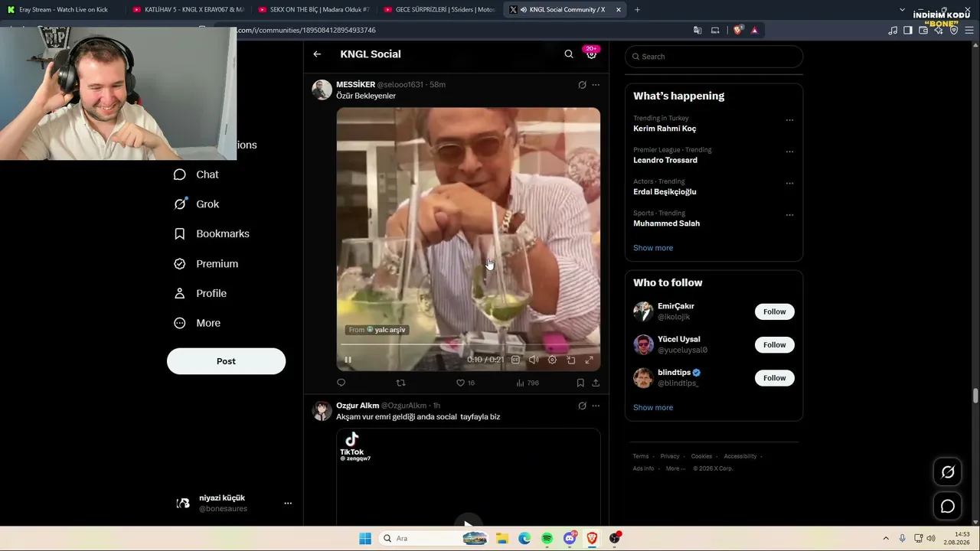Expand the More menu in the sidebar
Screen dimensions: 980x551
click(x=198, y=323)
